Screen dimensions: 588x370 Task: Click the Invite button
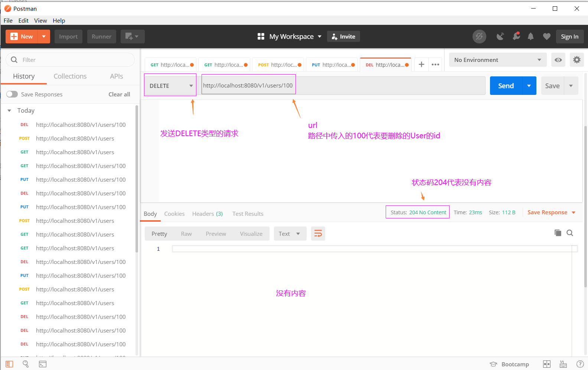343,36
